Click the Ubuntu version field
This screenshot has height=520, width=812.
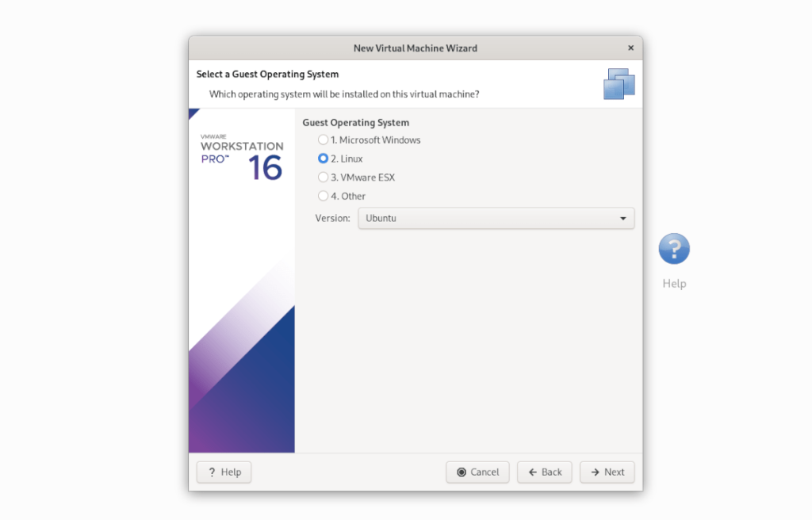point(476,218)
